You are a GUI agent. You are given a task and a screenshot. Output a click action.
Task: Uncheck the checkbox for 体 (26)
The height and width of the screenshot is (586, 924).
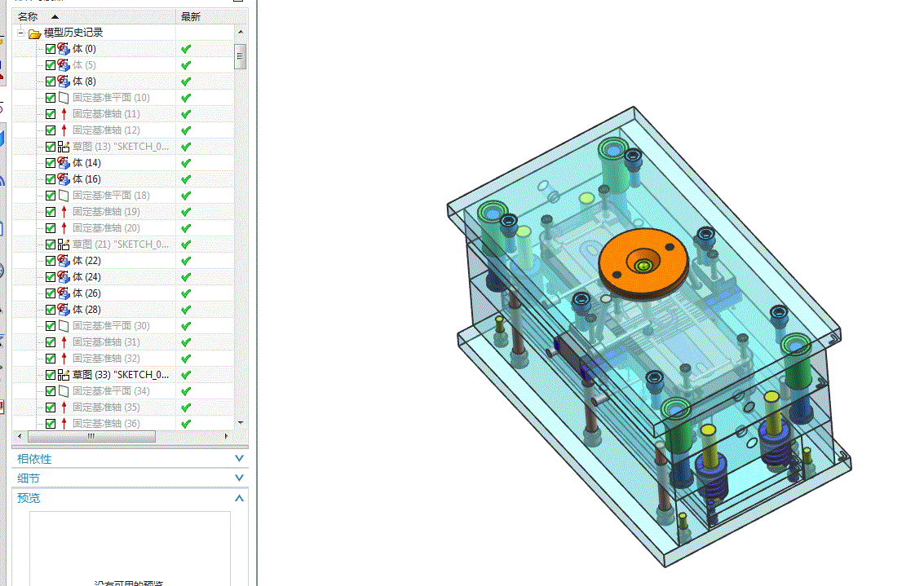tap(51, 293)
